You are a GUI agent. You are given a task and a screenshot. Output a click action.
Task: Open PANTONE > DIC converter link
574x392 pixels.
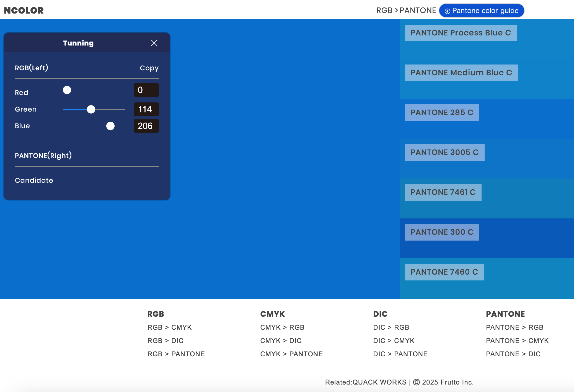click(513, 354)
